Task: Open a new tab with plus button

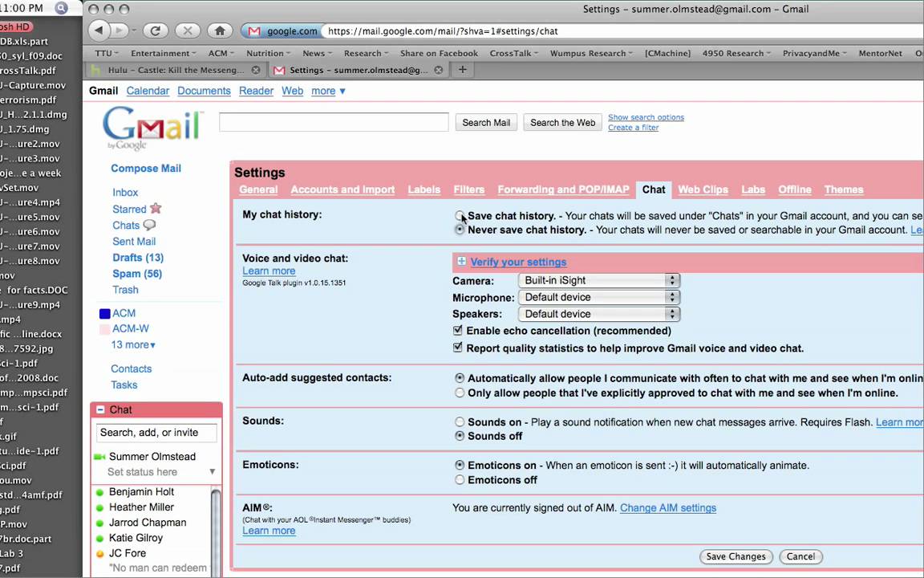Action: point(463,70)
